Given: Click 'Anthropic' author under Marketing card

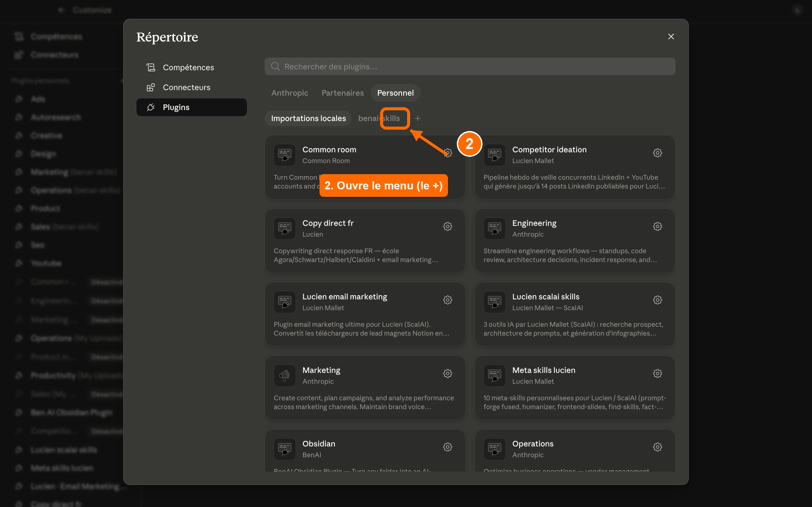Looking at the screenshot, I should point(318,381).
